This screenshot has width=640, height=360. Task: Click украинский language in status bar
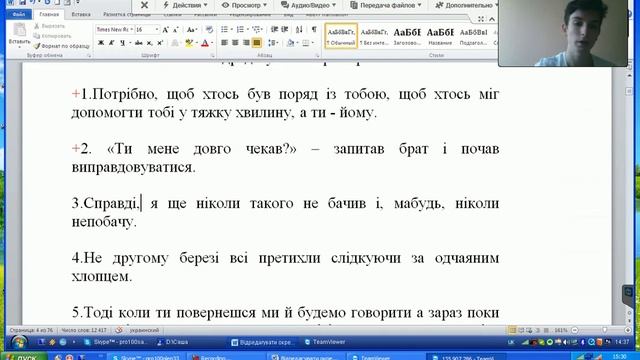click(x=144, y=330)
